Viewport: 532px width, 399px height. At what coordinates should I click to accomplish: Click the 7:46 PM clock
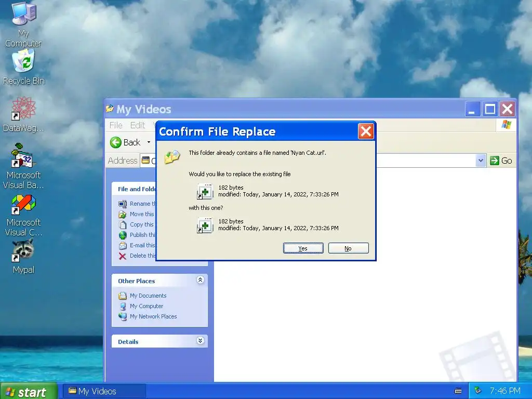tap(505, 391)
